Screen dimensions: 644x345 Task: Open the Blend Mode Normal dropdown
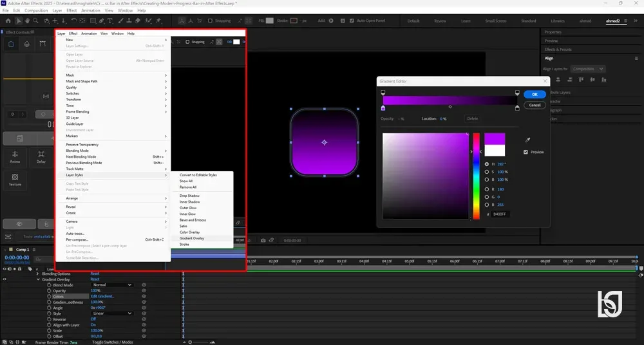[112, 284]
